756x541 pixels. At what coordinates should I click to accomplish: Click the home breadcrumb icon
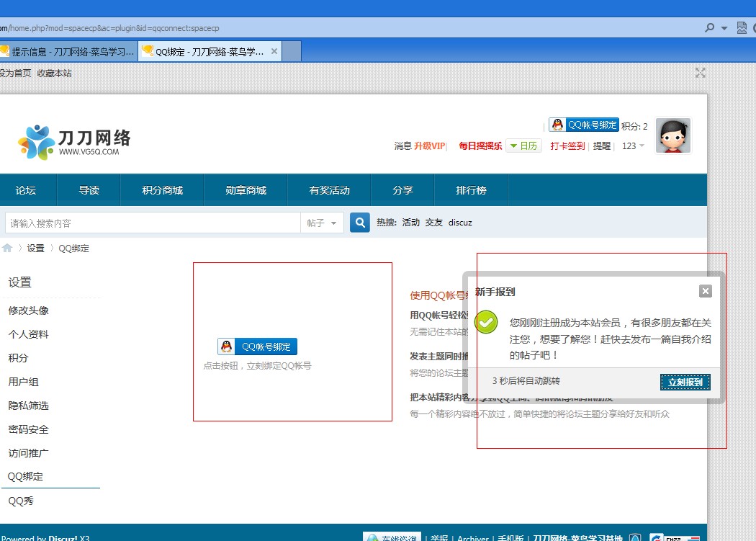click(7, 248)
